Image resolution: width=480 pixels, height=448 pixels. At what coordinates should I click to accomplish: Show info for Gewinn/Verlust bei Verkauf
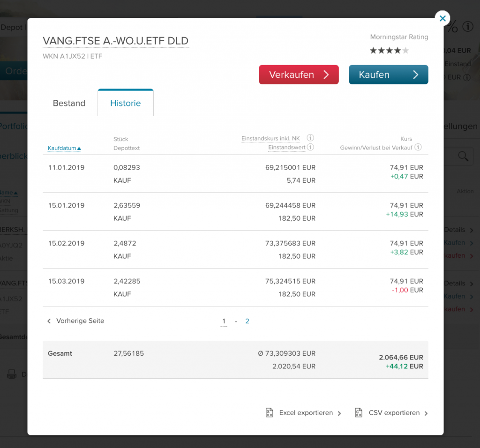click(x=418, y=147)
